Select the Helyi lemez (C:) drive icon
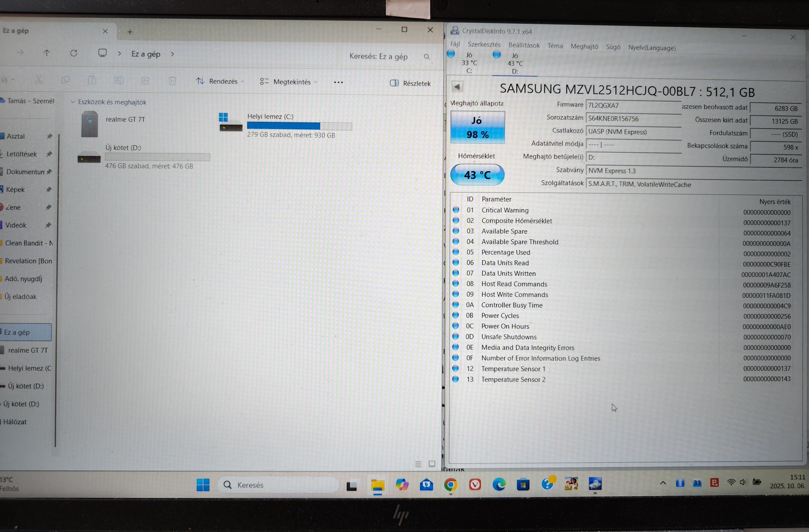The width and height of the screenshot is (809, 532). [x=231, y=122]
